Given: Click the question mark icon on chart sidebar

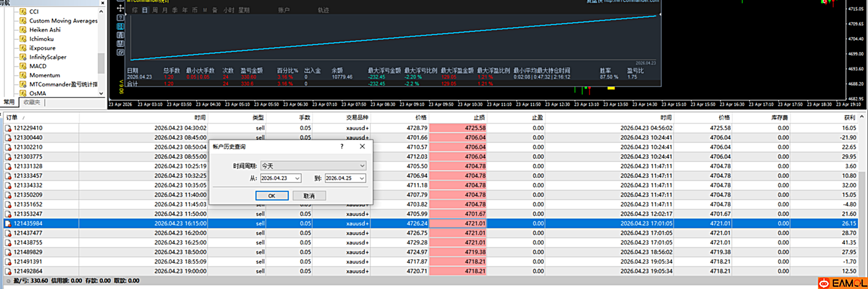Looking at the screenshot, I should [x=120, y=18].
